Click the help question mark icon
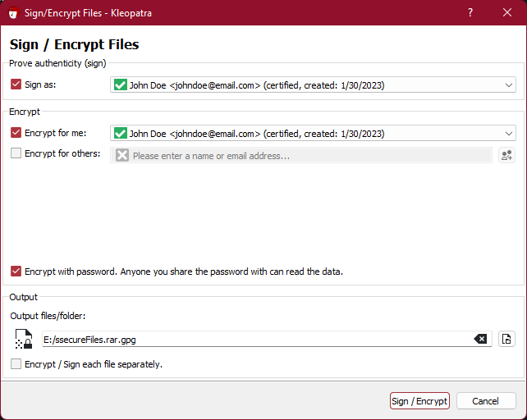The height and width of the screenshot is (420, 527). (470, 13)
